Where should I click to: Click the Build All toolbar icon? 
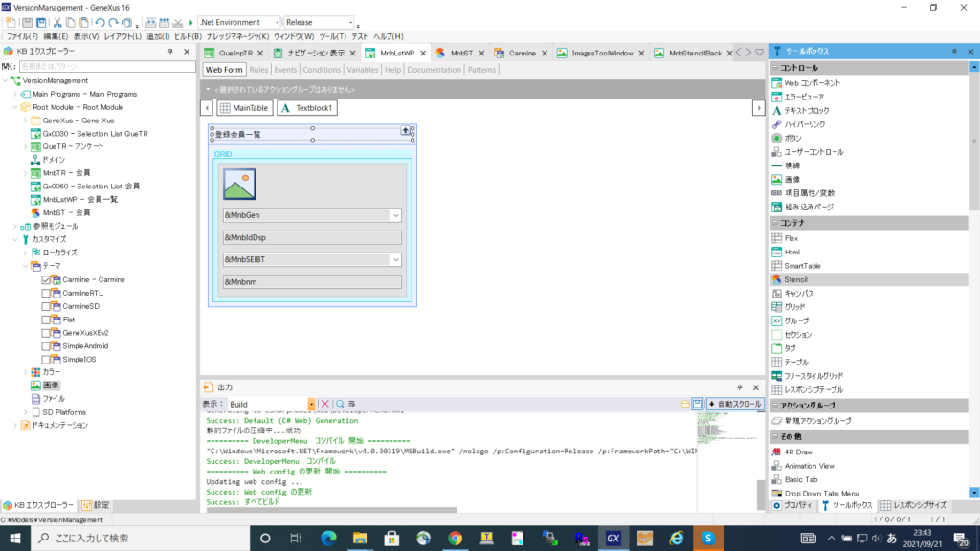click(x=150, y=23)
